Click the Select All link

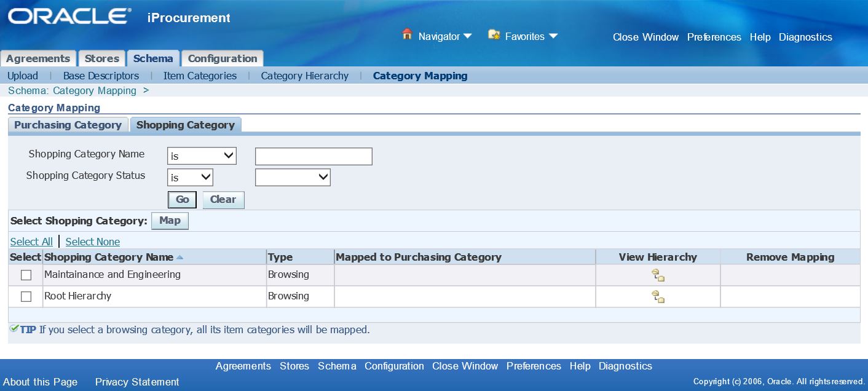pos(31,242)
